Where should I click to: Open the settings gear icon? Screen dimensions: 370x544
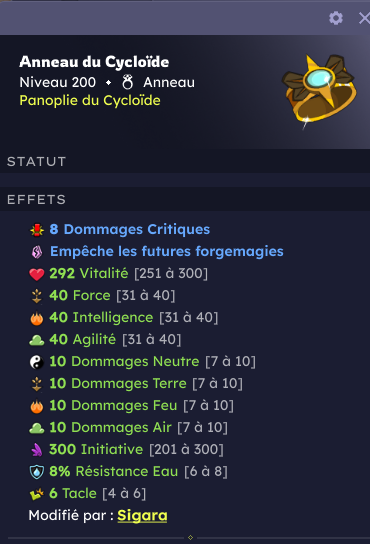click(x=336, y=18)
